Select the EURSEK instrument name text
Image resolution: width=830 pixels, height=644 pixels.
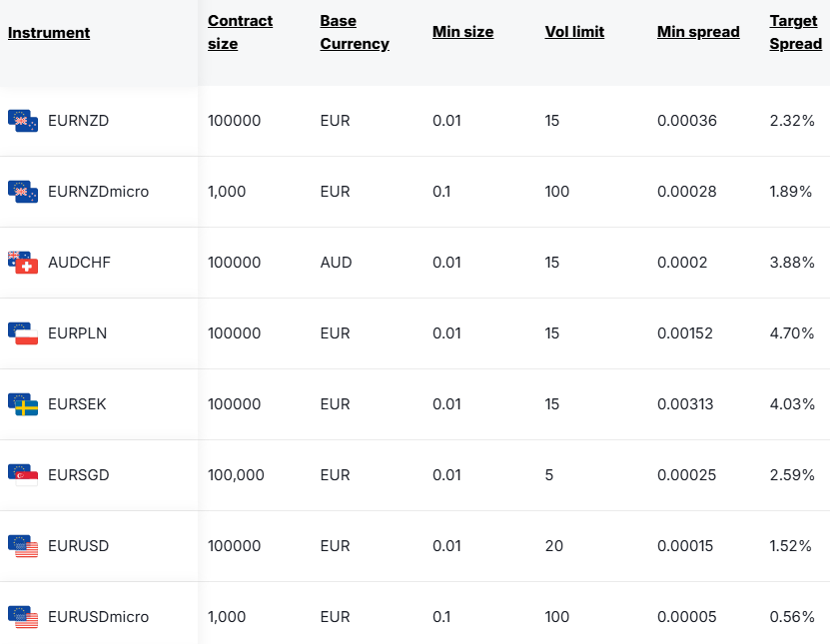(77, 404)
